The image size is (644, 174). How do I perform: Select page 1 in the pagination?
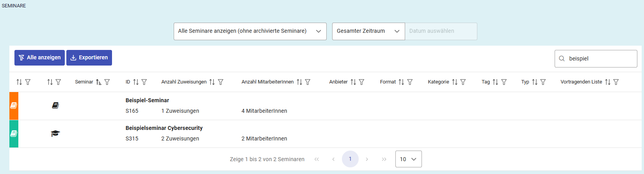350,159
